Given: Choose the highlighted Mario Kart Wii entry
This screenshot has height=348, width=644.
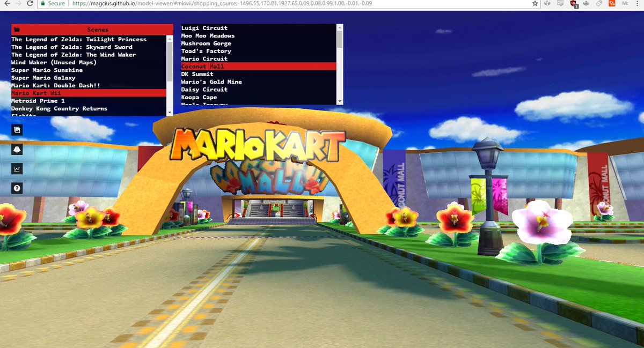Looking at the screenshot, I should coord(89,93).
